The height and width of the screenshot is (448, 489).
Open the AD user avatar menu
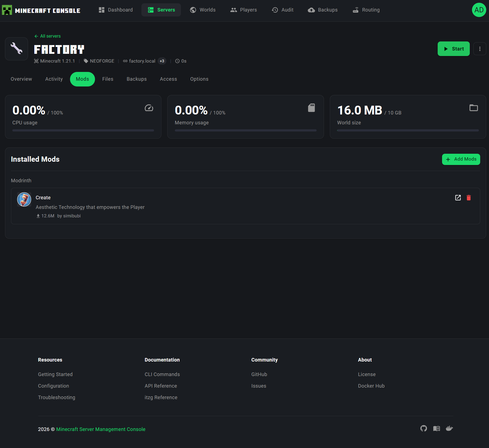click(479, 10)
